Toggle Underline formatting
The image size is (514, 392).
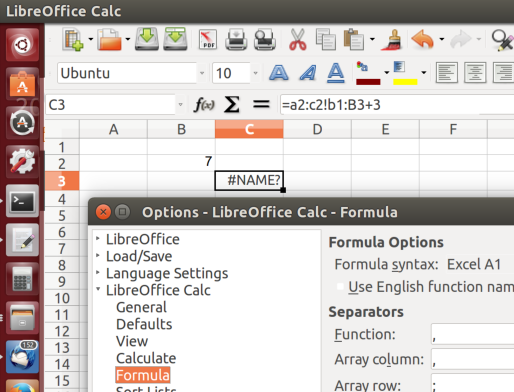(x=335, y=72)
